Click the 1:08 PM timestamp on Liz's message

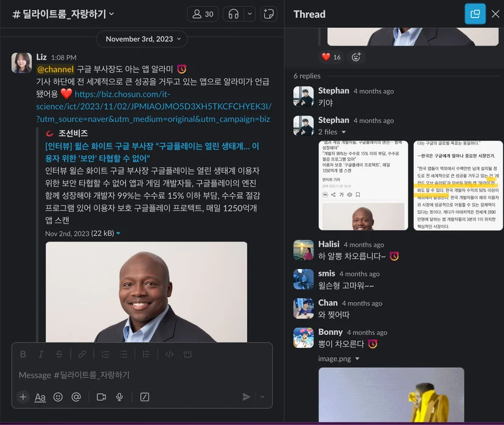pos(64,58)
